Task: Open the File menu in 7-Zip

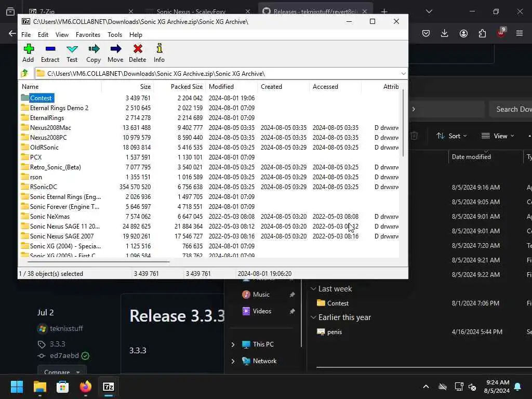Action: point(26,35)
